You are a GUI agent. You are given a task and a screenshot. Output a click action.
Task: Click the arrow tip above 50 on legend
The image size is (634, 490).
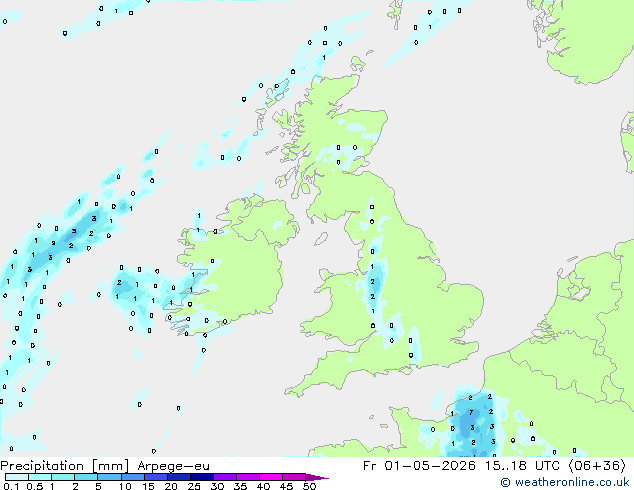tap(317, 477)
